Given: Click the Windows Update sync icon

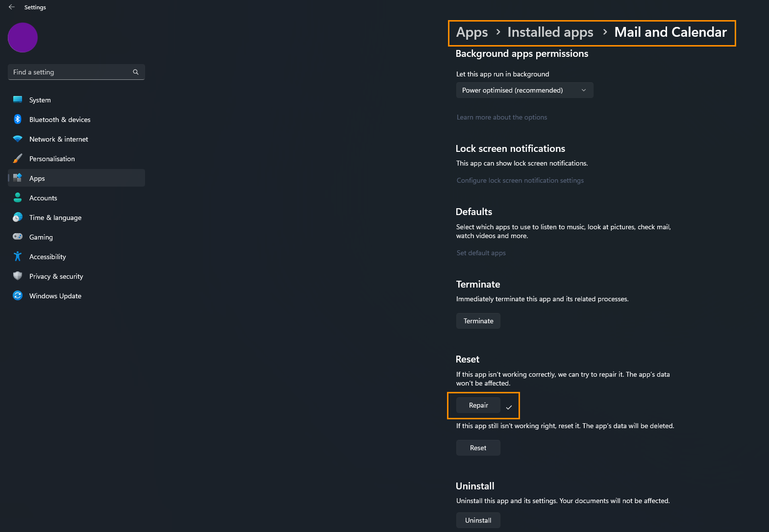Looking at the screenshot, I should [18, 295].
